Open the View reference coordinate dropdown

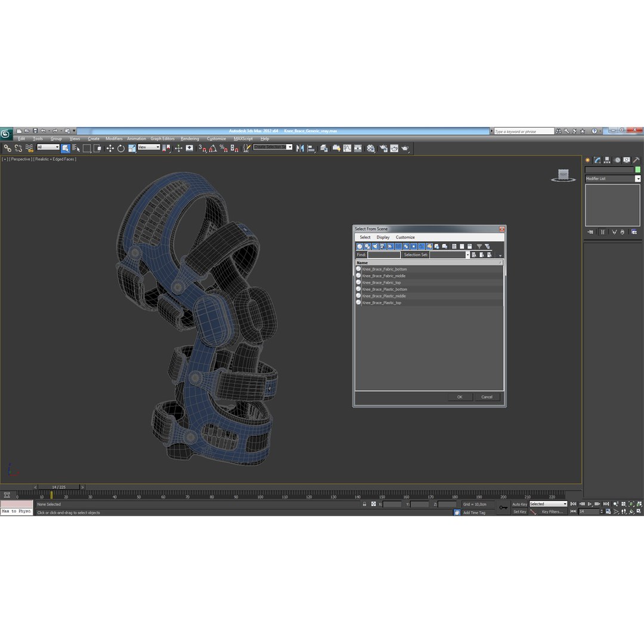[148, 147]
